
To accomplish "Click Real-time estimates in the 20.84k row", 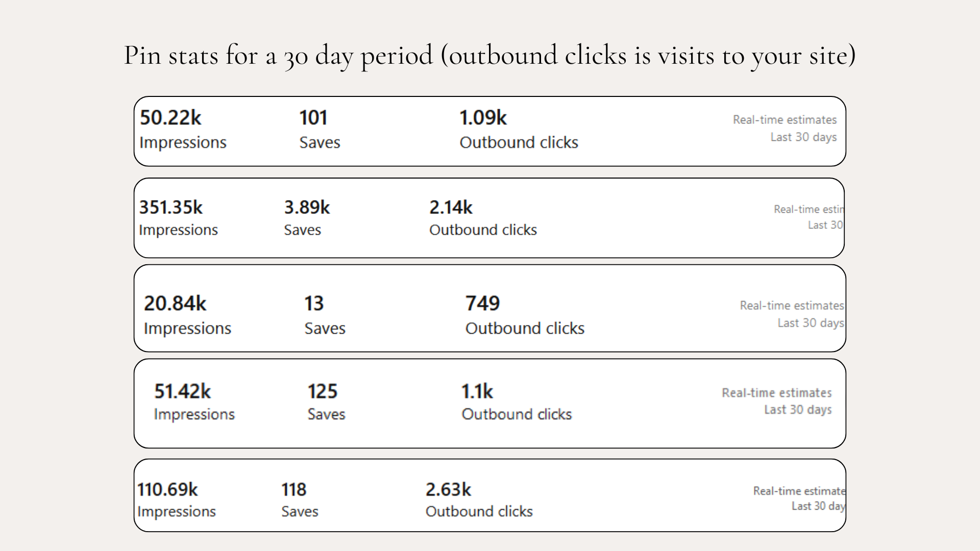I will (792, 306).
